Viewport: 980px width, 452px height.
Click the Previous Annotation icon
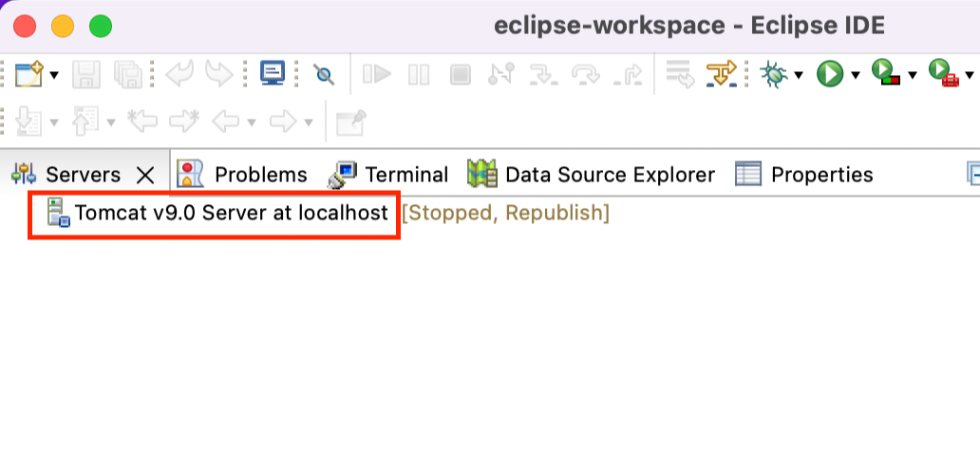[x=85, y=122]
